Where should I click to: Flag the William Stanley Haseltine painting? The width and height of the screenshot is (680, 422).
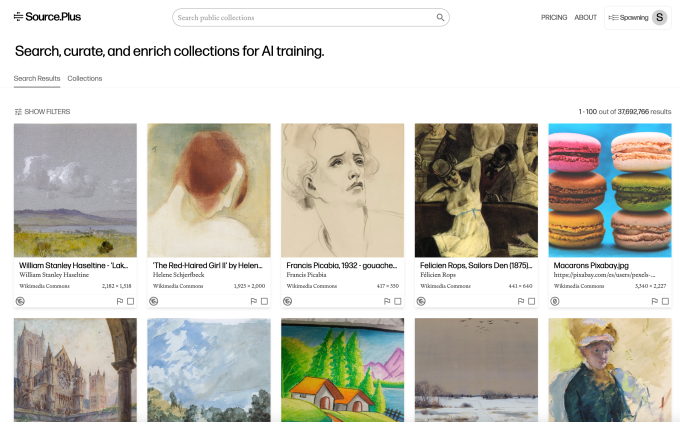(x=119, y=300)
